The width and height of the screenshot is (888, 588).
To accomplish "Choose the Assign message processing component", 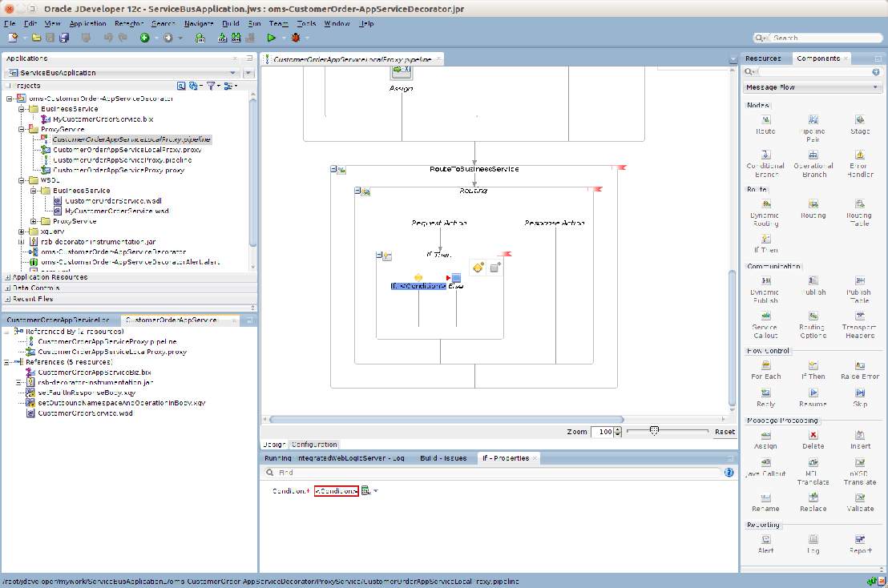I will tap(765, 440).
